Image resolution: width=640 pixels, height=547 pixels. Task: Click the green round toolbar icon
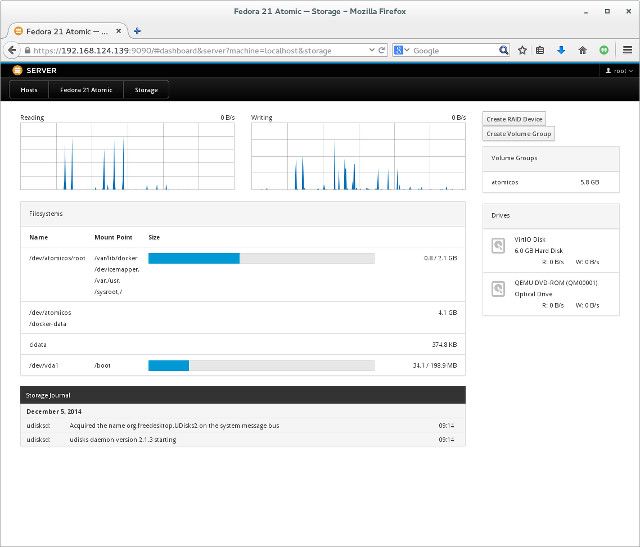(604, 50)
